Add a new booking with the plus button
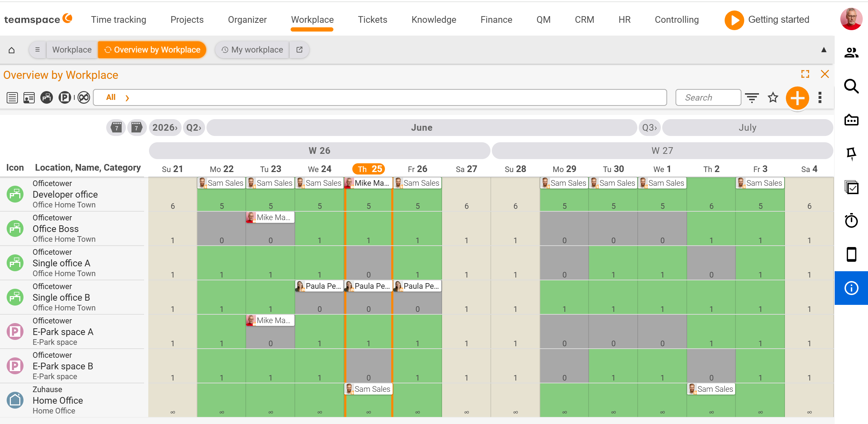The height and width of the screenshot is (424, 868). click(x=797, y=98)
